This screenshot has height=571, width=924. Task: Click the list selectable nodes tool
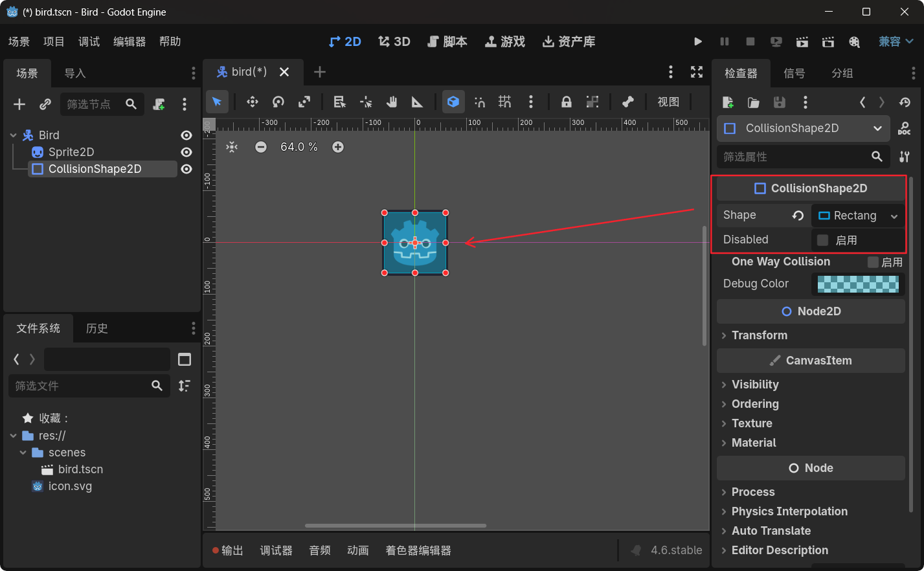339,102
